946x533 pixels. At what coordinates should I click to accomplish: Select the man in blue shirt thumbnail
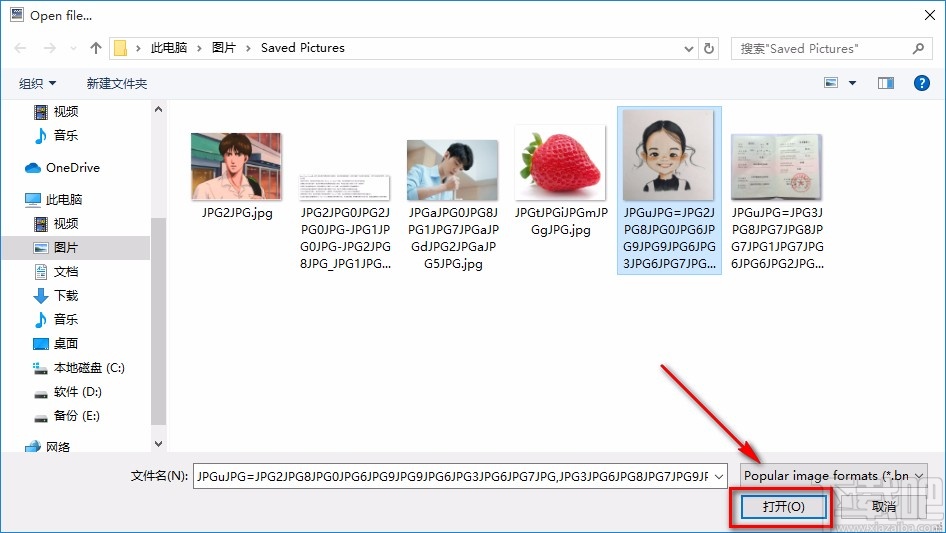point(452,170)
